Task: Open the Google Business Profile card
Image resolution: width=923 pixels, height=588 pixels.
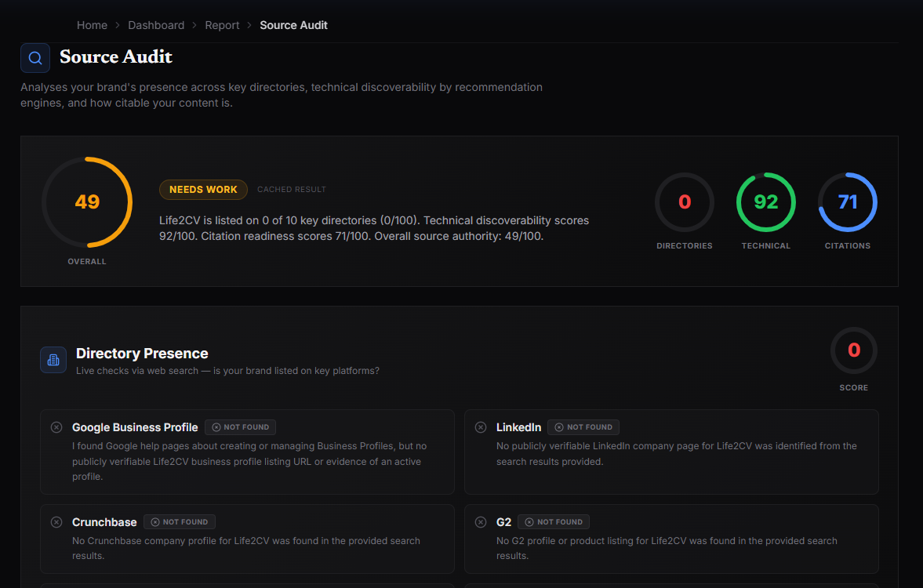Action: click(247, 452)
